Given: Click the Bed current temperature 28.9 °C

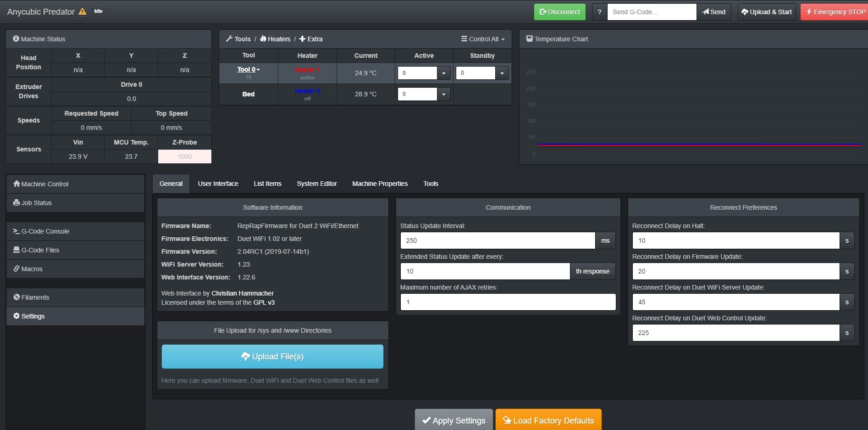Looking at the screenshot, I should (366, 94).
